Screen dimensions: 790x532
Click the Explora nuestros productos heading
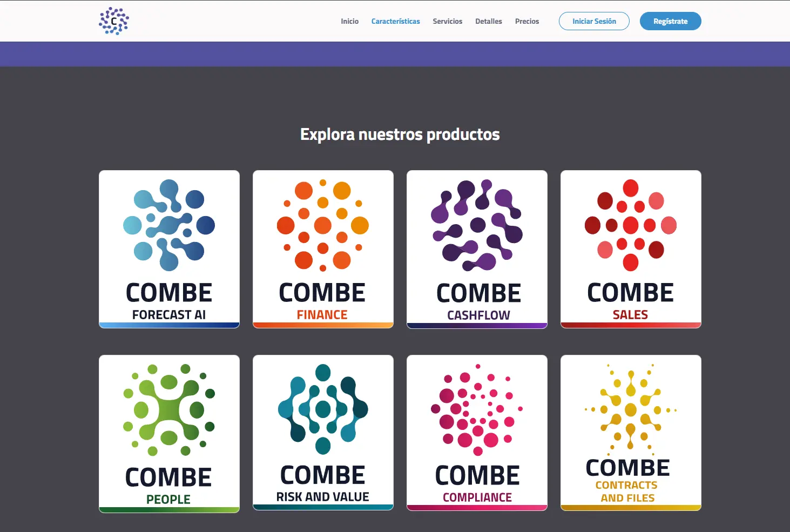[x=400, y=134]
